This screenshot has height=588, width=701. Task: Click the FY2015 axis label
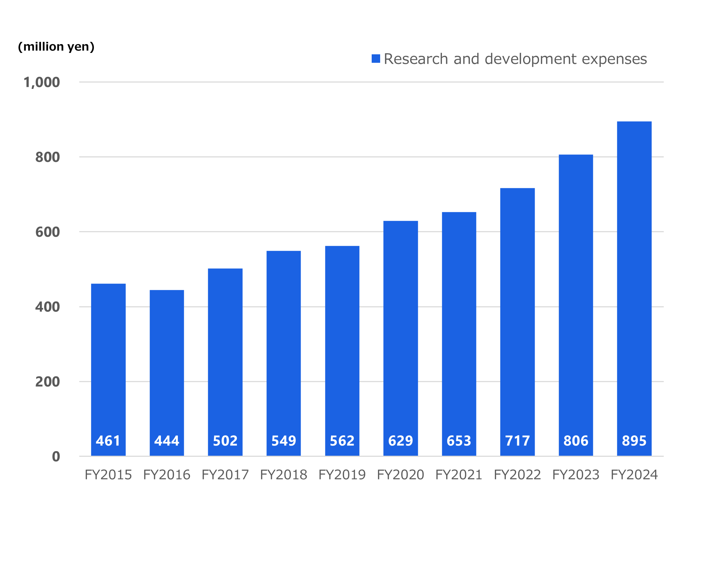[x=108, y=475]
